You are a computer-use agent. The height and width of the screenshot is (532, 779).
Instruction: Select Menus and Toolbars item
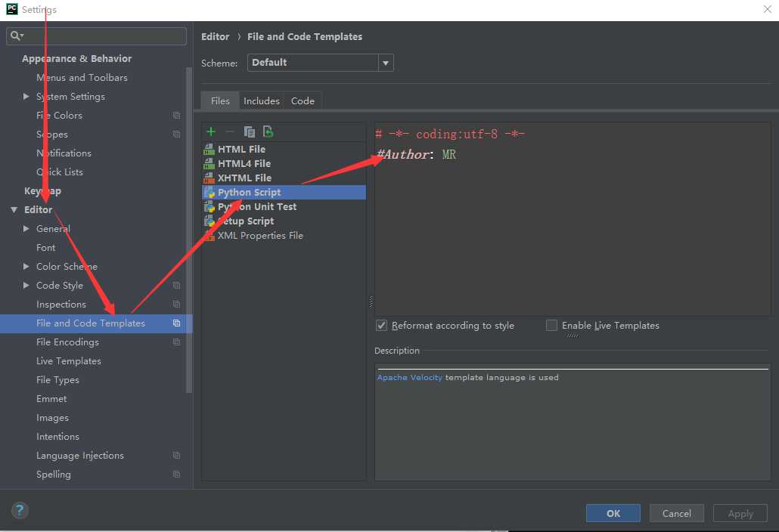coord(82,77)
